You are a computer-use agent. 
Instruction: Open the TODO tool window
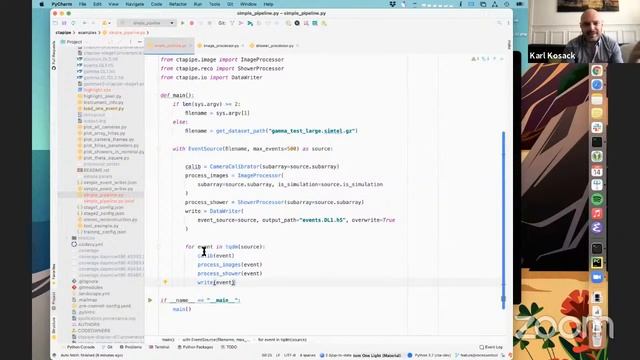(x=229, y=347)
